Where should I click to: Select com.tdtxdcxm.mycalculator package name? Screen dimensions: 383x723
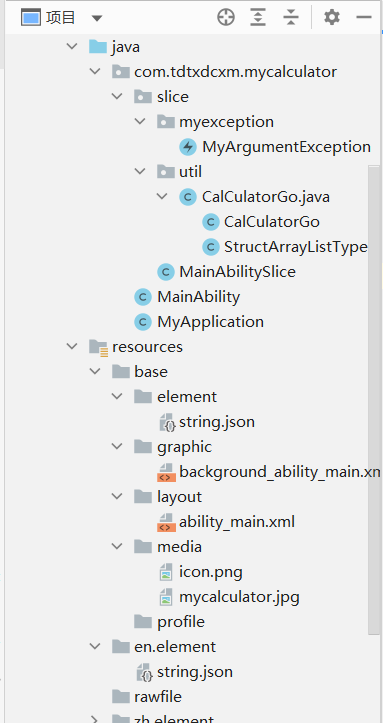click(x=236, y=72)
